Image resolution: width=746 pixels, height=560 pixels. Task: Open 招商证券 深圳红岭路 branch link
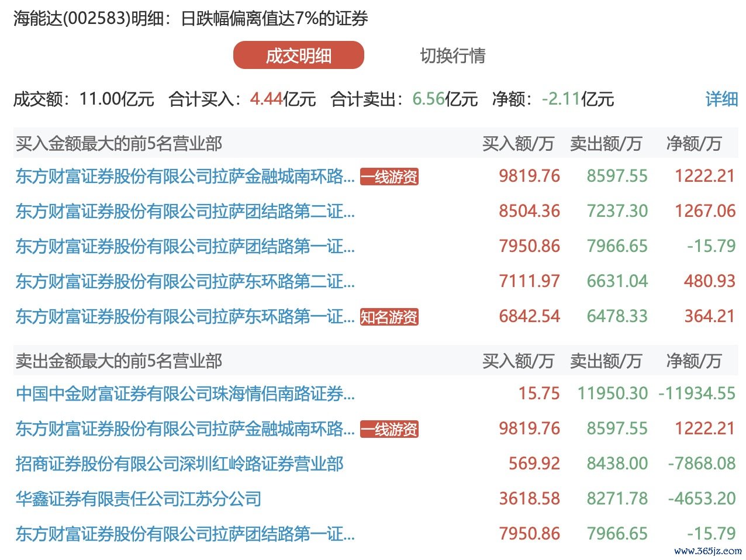coord(179,464)
